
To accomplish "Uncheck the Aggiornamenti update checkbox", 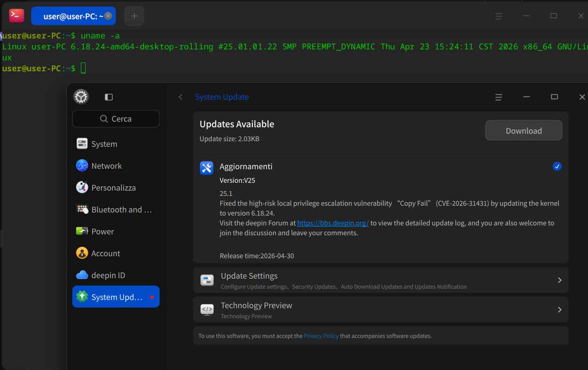I will [557, 166].
